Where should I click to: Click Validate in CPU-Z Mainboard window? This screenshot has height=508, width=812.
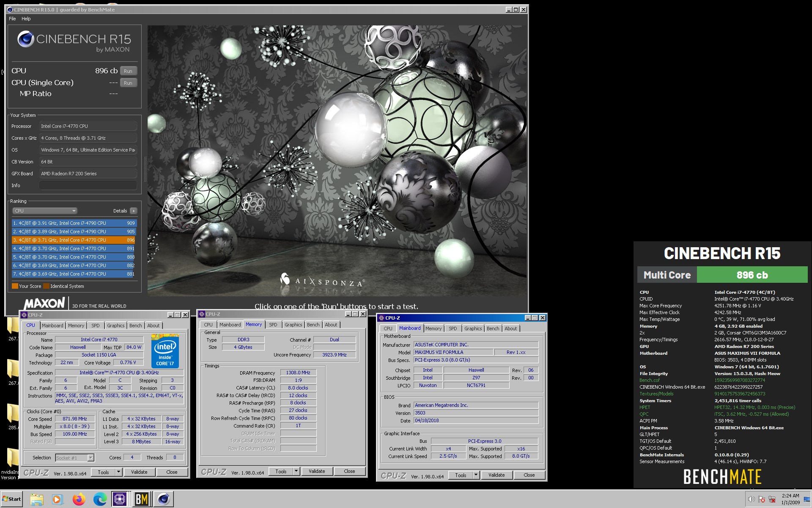(497, 475)
